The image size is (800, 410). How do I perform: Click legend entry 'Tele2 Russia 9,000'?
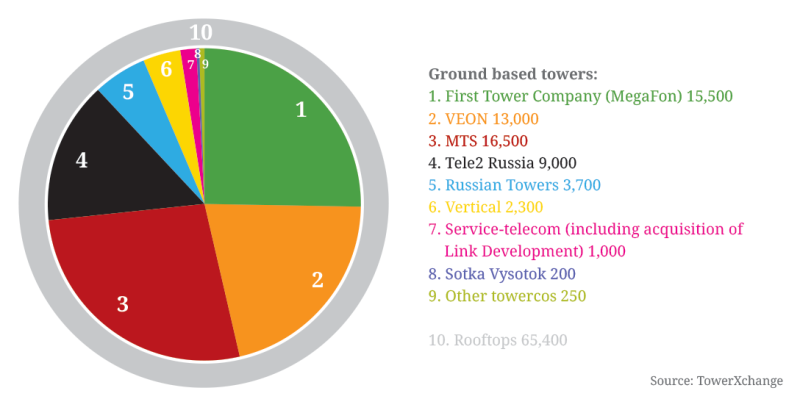(503, 163)
